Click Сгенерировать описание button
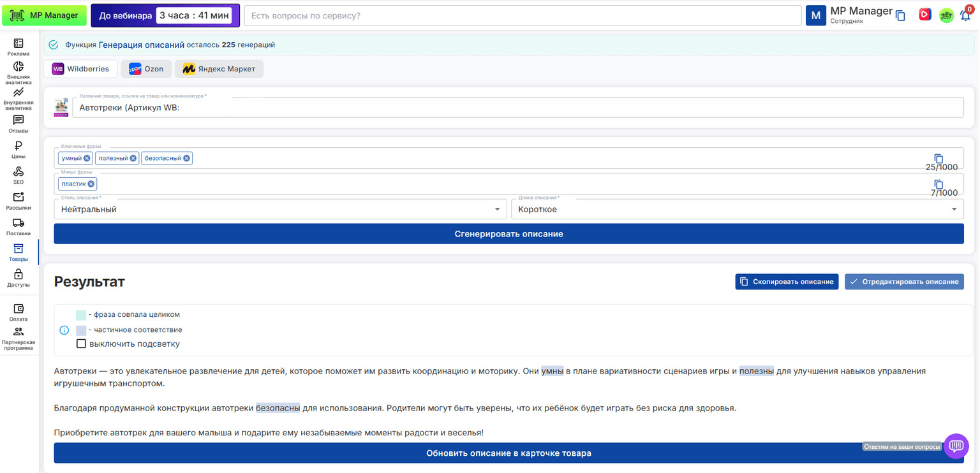This screenshot has height=473, width=980. click(x=509, y=234)
